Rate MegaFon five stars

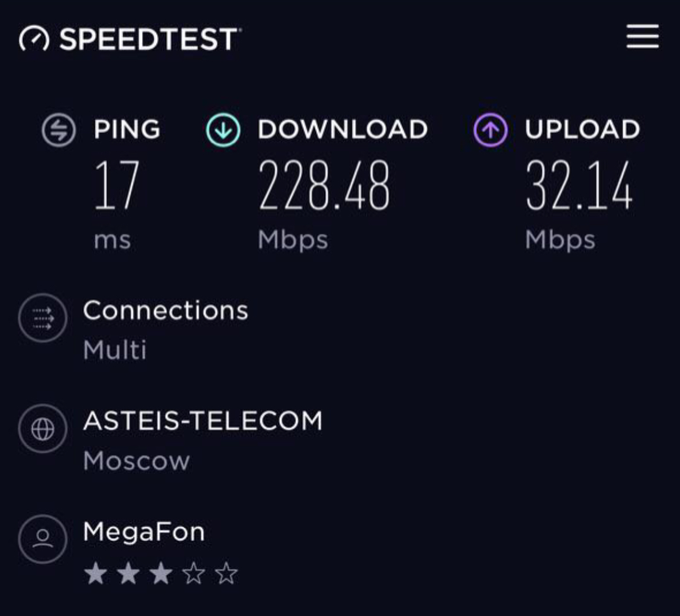point(226,574)
